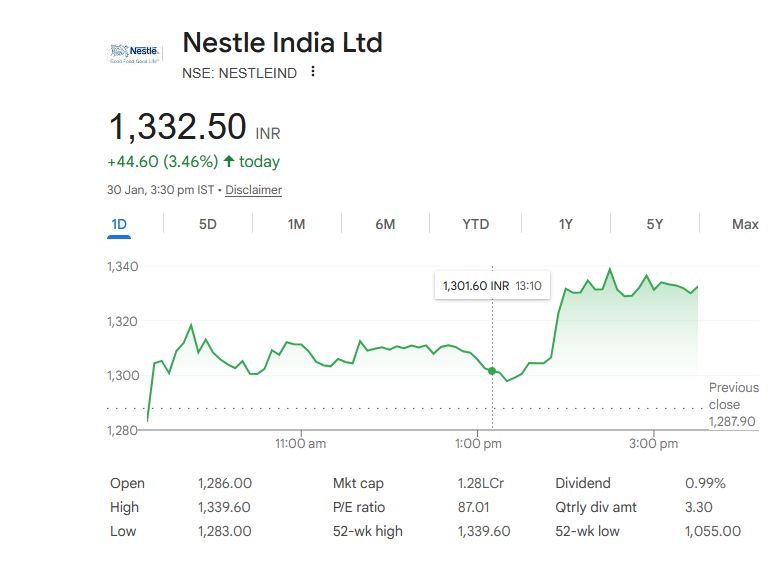This screenshot has width=774, height=580.
Task: Click the Nestle India Ltd heading
Action: click(x=282, y=43)
